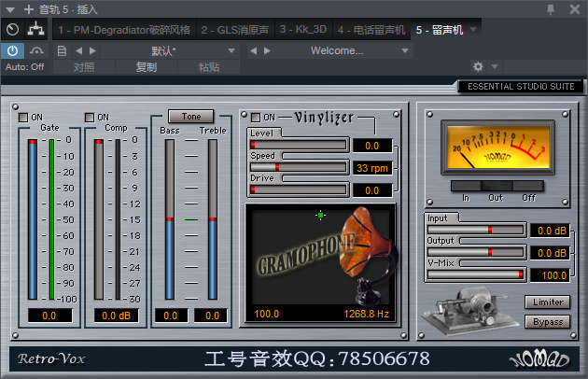The height and width of the screenshot is (379, 588).
Task: Click the Gate 0.0 value field
Action: coord(49,316)
